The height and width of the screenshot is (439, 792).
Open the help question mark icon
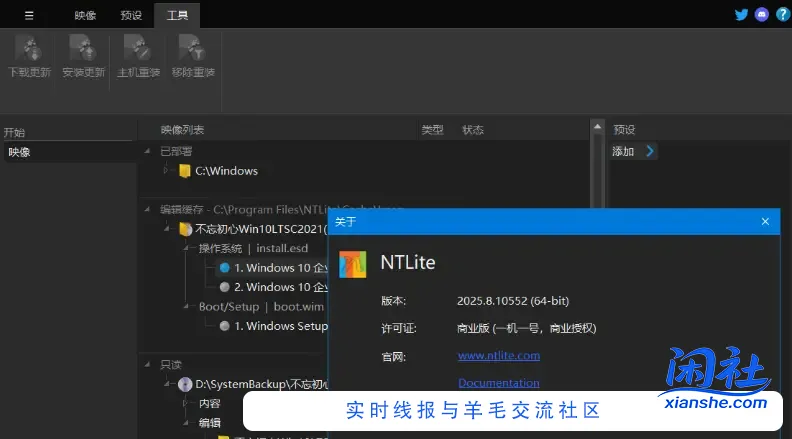point(782,15)
